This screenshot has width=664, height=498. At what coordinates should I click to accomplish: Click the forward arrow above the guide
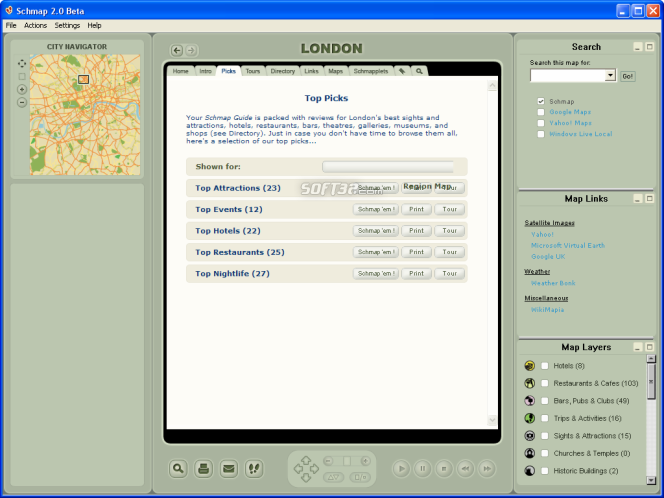point(191,50)
